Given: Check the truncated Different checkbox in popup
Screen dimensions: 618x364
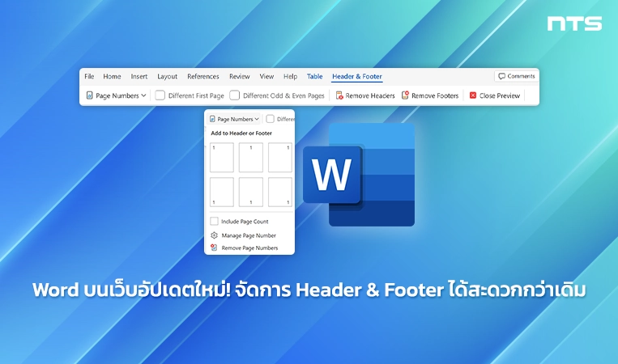Looking at the screenshot, I should coord(271,119).
